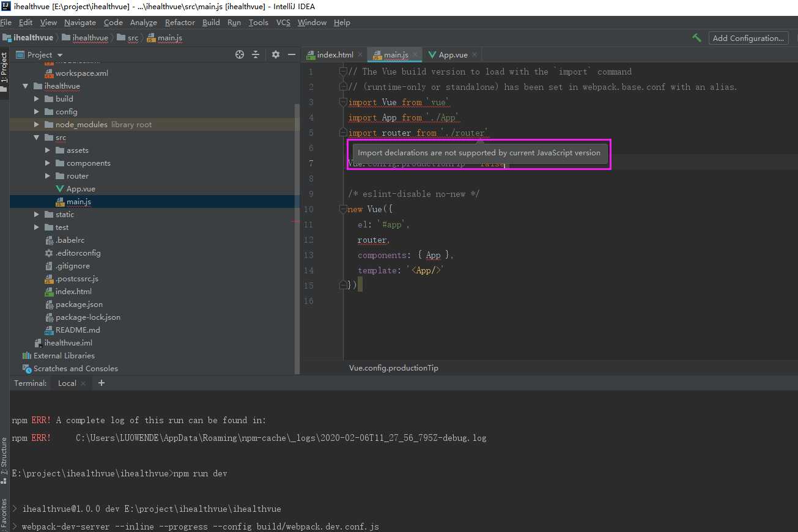Expand the test folder
Viewport: 798px width, 532px height.
[37, 227]
